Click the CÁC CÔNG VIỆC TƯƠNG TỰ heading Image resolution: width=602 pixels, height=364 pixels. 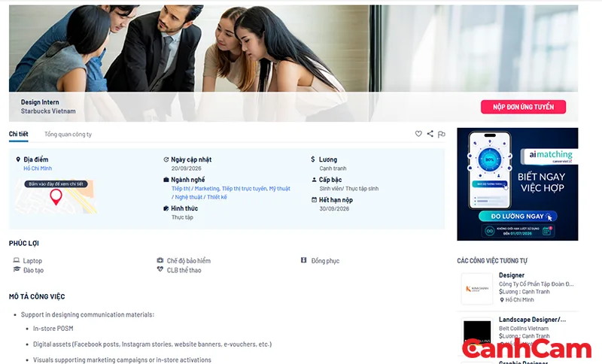tap(492, 261)
